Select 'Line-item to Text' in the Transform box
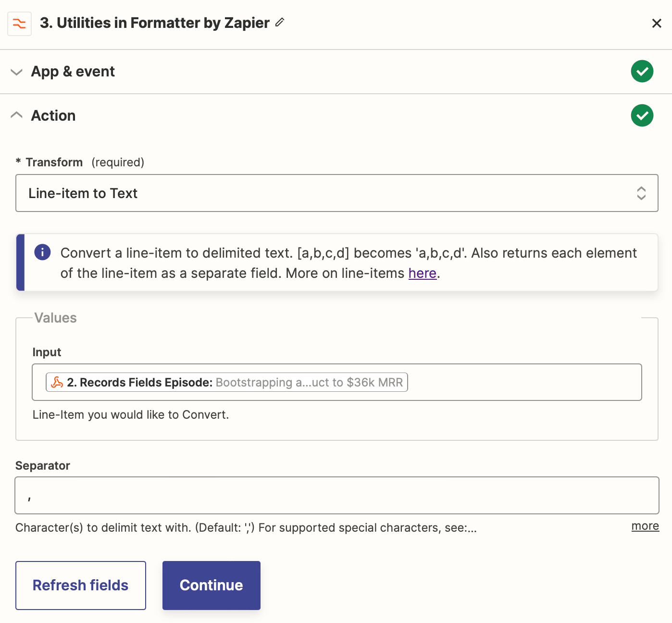This screenshot has width=672, height=623. point(83,193)
